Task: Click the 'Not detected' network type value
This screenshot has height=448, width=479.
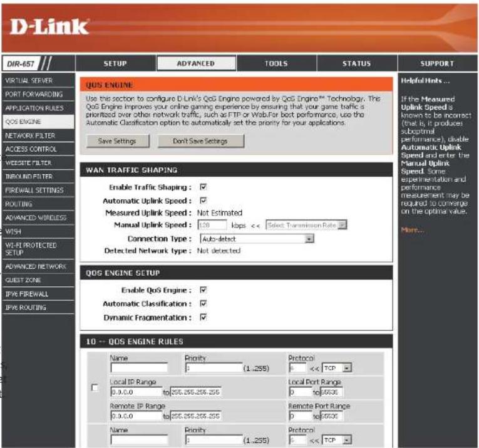Action: click(219, 251)
